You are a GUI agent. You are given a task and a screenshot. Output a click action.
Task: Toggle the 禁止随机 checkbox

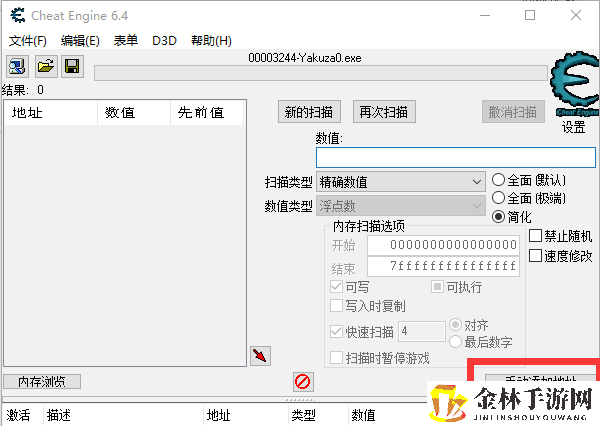click(x=535, y=236)
